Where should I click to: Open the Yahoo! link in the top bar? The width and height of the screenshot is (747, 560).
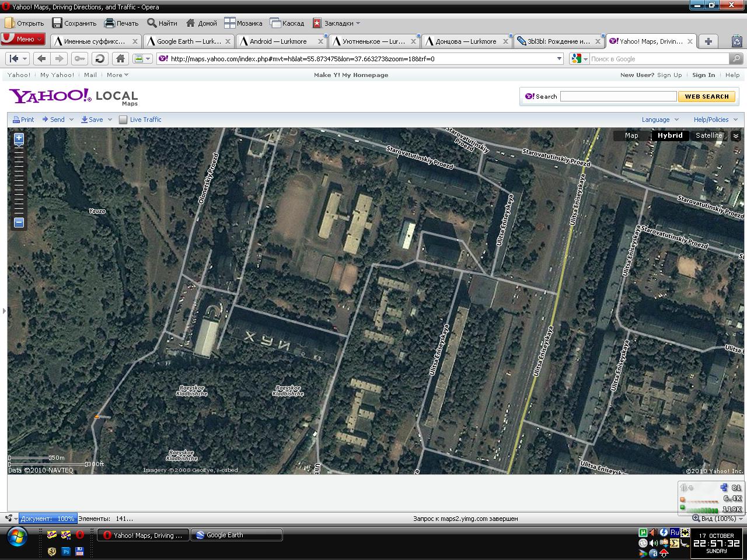[19, 75]
